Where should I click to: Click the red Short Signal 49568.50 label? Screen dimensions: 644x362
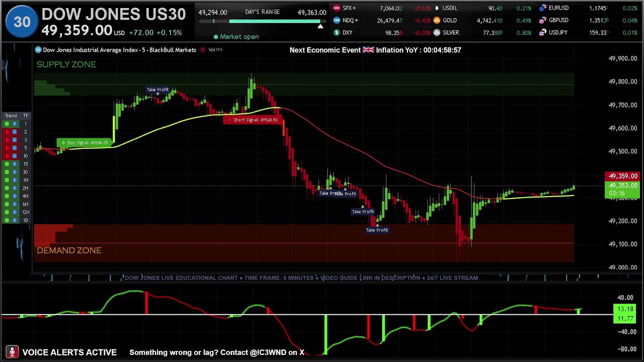[253, 120]
